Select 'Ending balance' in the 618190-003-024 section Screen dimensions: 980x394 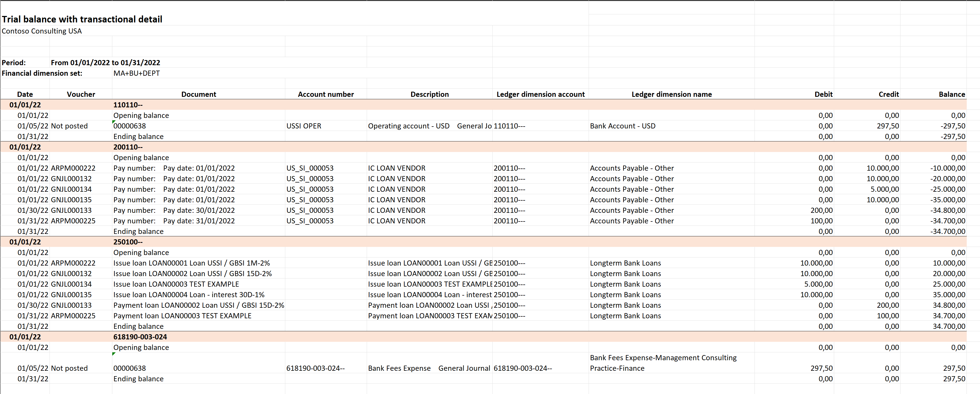pos(139,379)
